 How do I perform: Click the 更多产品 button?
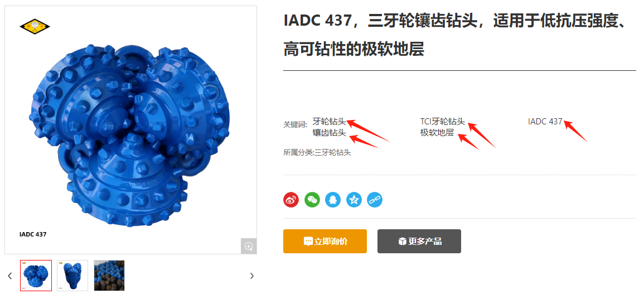pyautogui.click(x=419, y=241)
